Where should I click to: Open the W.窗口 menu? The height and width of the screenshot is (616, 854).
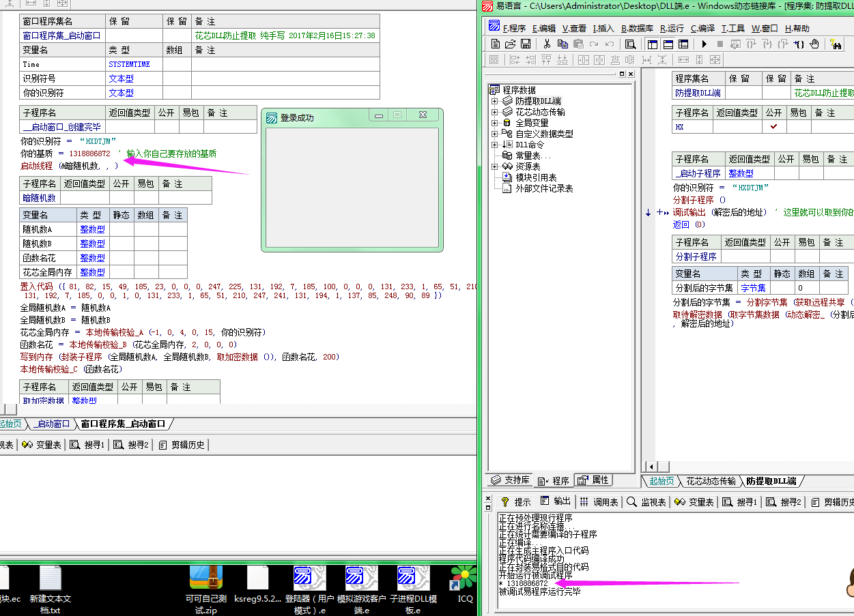click(x=765, y=28)
